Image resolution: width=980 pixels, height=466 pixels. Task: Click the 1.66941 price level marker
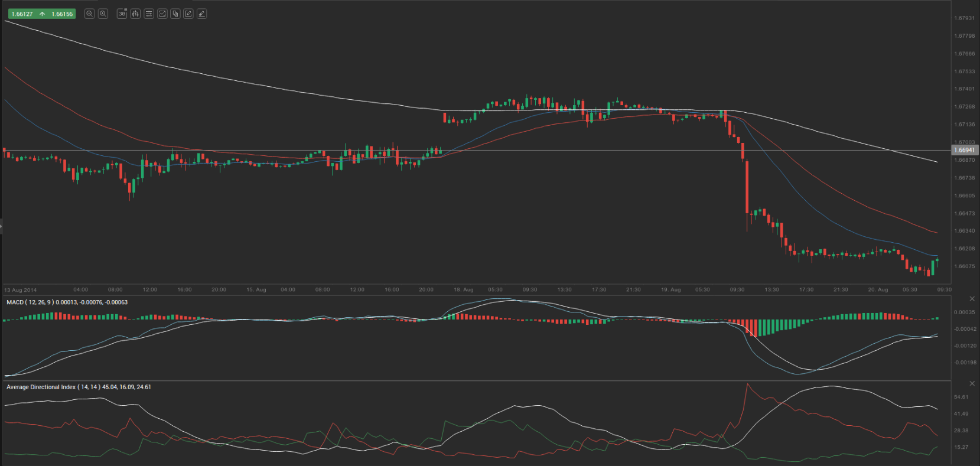pos(963,150)
